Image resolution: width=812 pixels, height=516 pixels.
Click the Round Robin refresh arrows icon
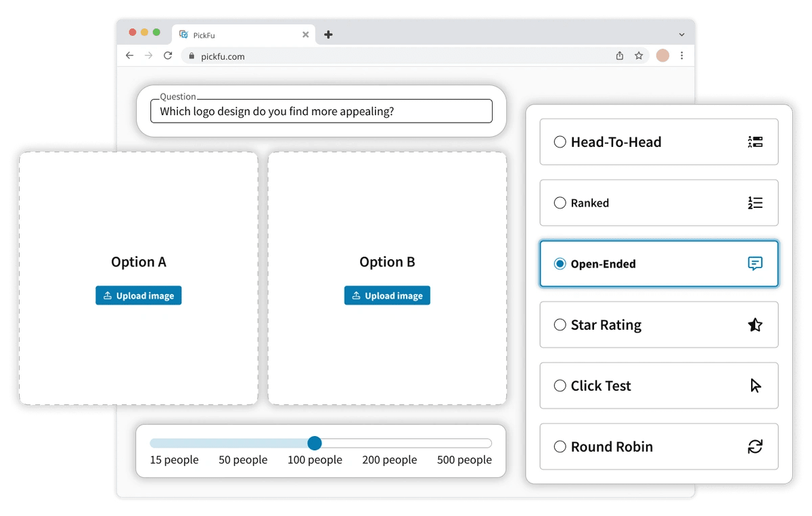(755, 447)
